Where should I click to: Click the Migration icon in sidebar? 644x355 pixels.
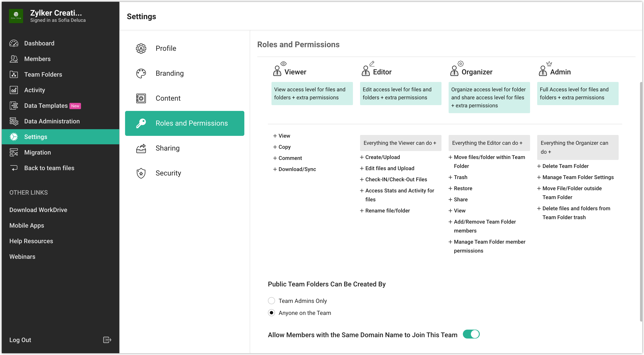point(14,152)
